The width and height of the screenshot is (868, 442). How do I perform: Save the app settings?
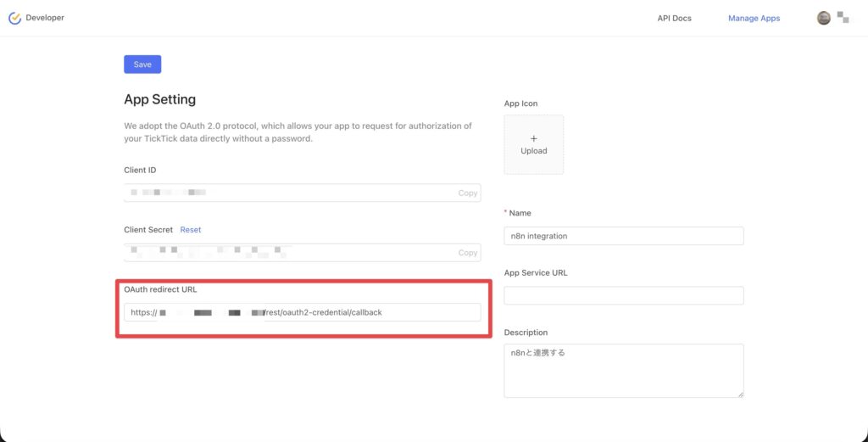(142, 64)
